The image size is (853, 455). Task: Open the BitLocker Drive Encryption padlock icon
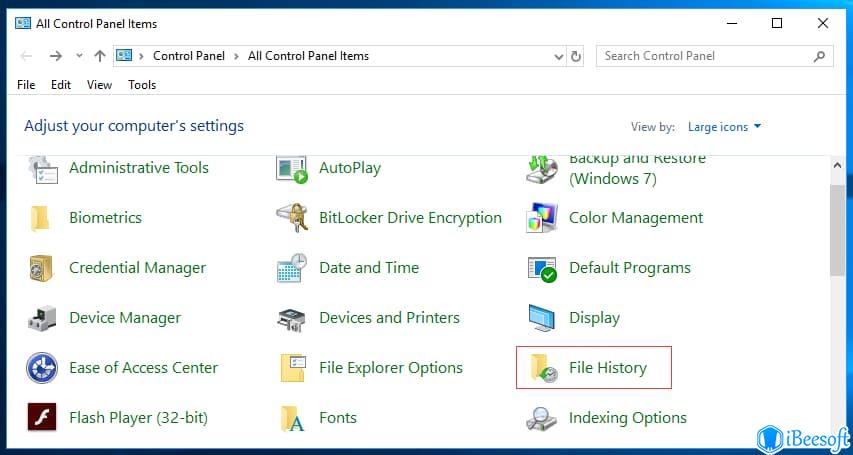[292, 218]
